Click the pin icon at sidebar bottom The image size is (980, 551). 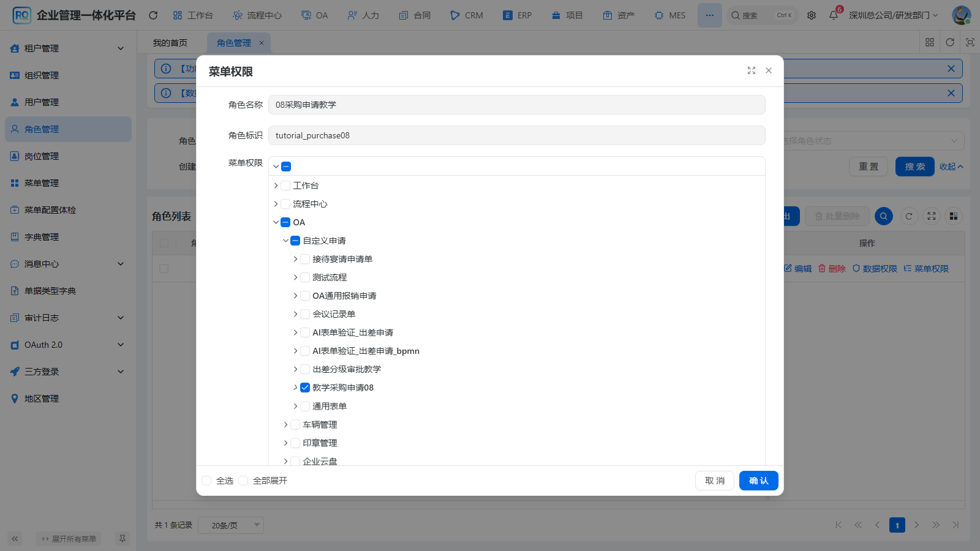click(x=123, y=539)
